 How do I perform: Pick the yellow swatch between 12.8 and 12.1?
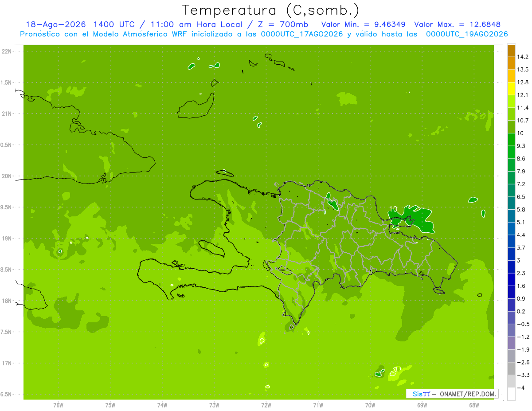[x=511, y=89]
